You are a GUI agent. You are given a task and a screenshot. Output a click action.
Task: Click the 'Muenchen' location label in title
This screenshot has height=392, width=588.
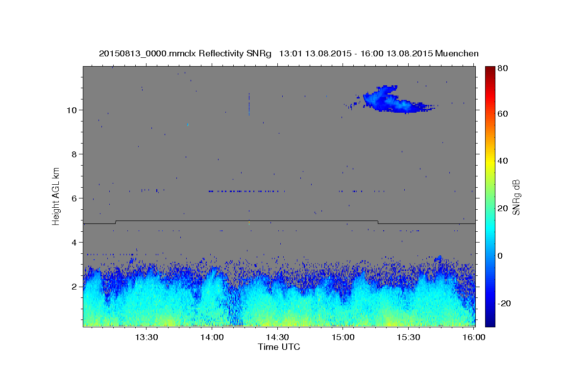coord(456,53)
